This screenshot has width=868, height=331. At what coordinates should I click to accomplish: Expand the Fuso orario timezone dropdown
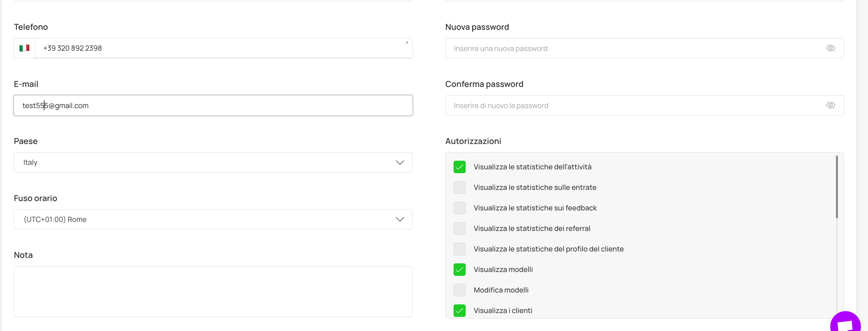213,220
